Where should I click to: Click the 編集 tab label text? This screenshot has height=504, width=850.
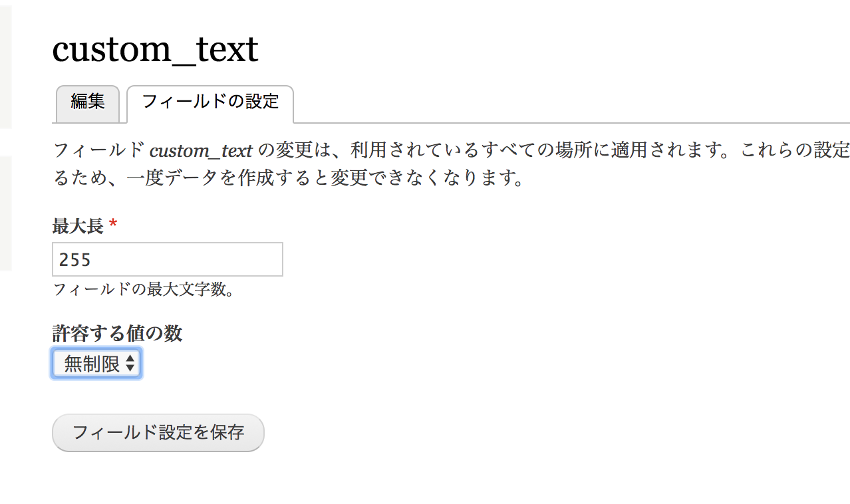(x=87, y=103)
